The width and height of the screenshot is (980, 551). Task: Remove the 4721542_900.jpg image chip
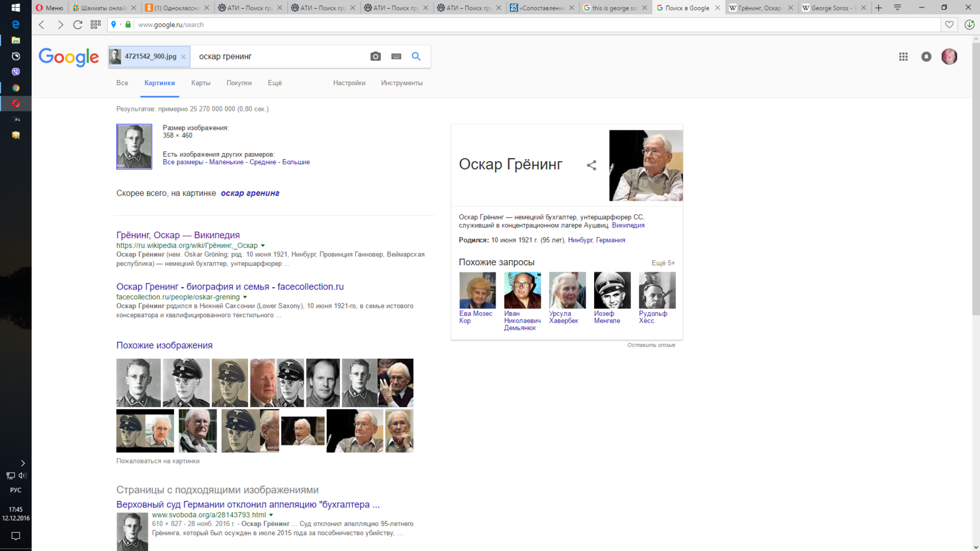tap(183, 57)
